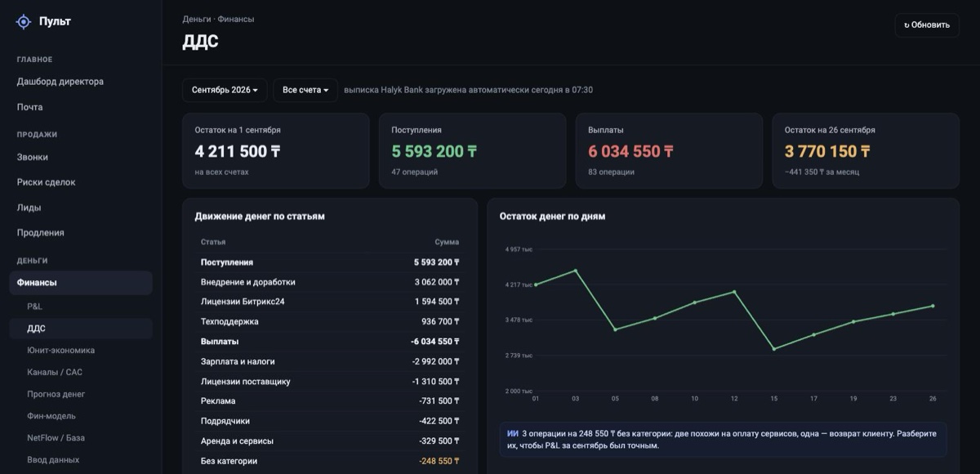Expand the Все счета account dropdown
This screenshot has height=474, width=980.
(x=305, y=90)
